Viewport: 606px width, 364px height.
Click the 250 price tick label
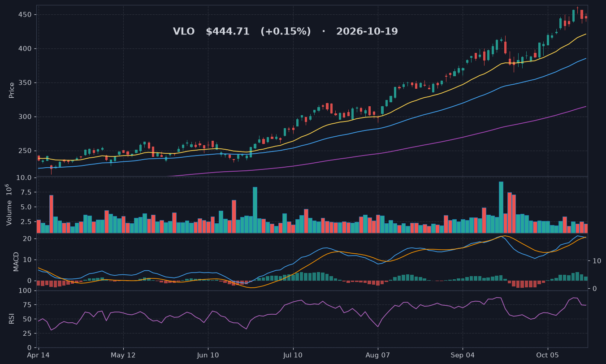[25, 151]
